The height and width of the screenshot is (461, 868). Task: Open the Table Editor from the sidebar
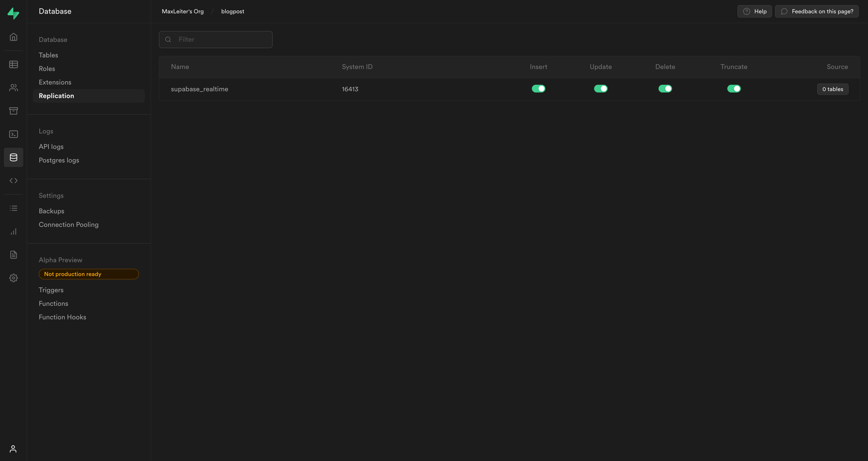click(x=14, y=64)
